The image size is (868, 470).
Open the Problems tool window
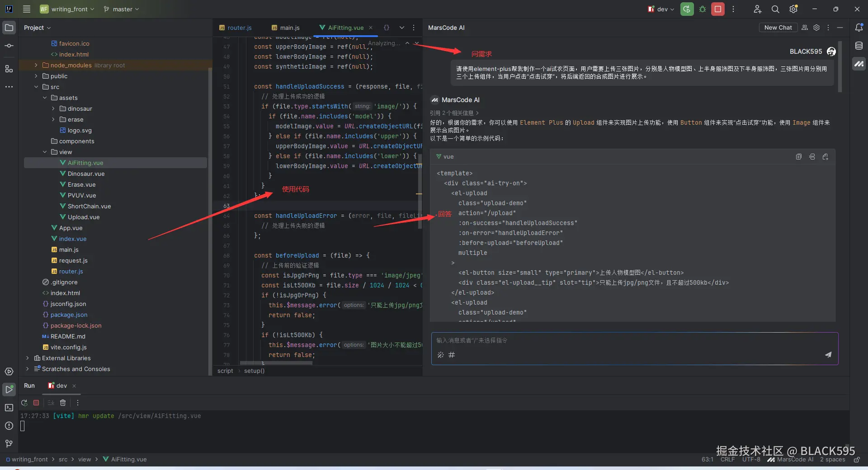click(9, 426)
